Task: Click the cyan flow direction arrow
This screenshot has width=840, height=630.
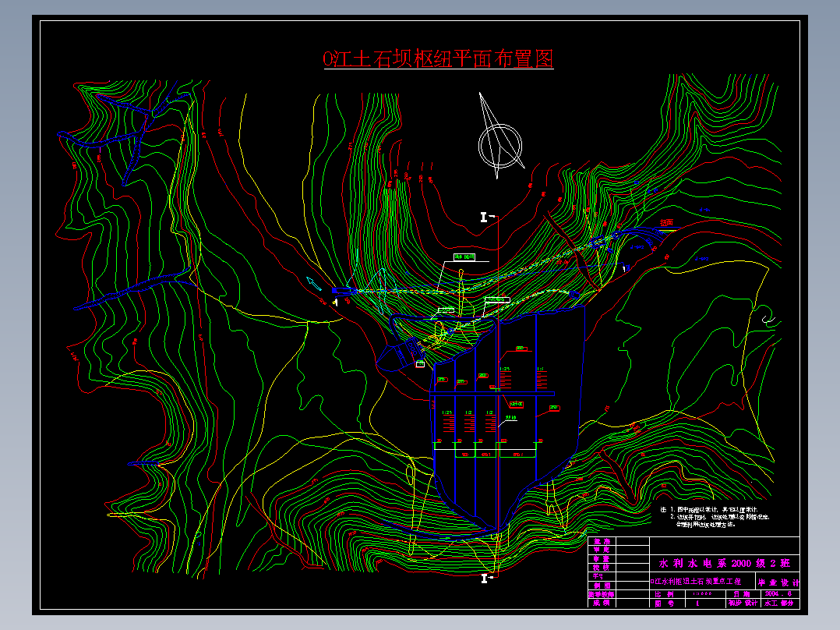Action: (313, 283)
